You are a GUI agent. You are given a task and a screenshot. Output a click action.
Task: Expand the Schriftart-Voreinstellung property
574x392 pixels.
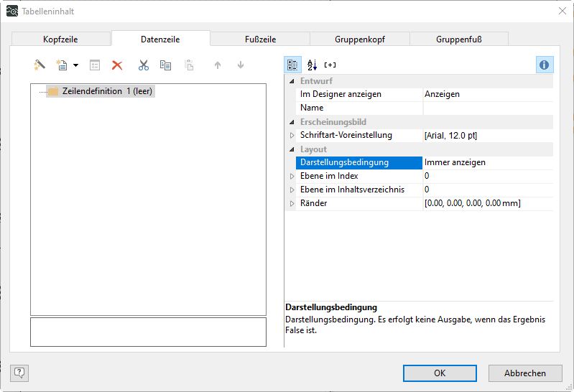(292, 136)
